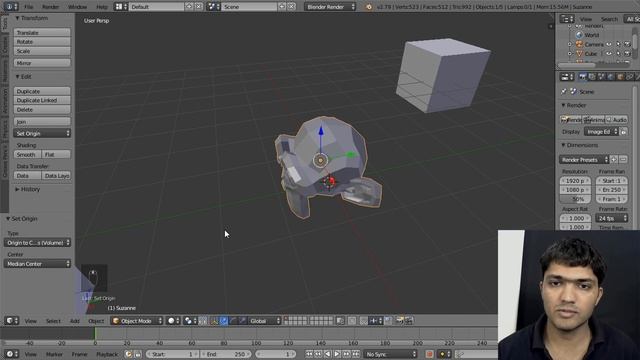Adjust the resolution percentage 50% slider

coord(575,199)
